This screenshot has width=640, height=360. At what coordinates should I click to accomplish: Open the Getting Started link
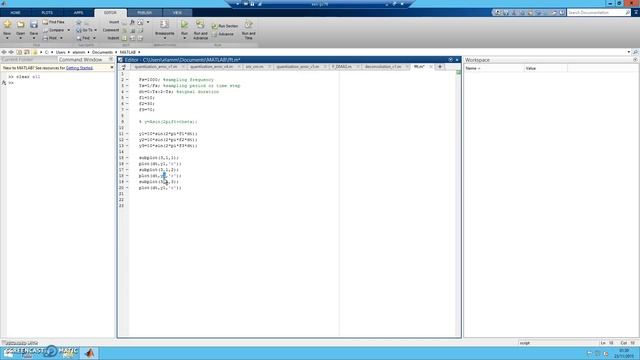[79, 68]
